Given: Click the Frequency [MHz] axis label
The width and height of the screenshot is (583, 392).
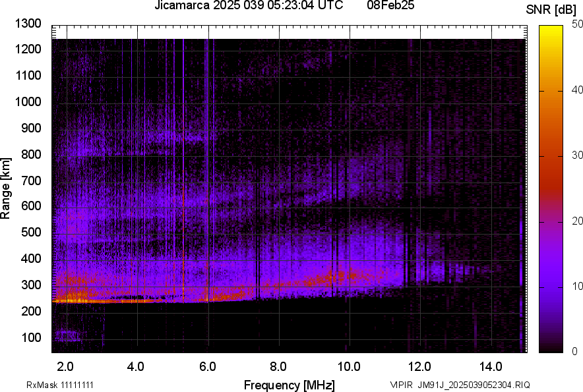Looking at the screenshot, I should click(x=289, y=385).
